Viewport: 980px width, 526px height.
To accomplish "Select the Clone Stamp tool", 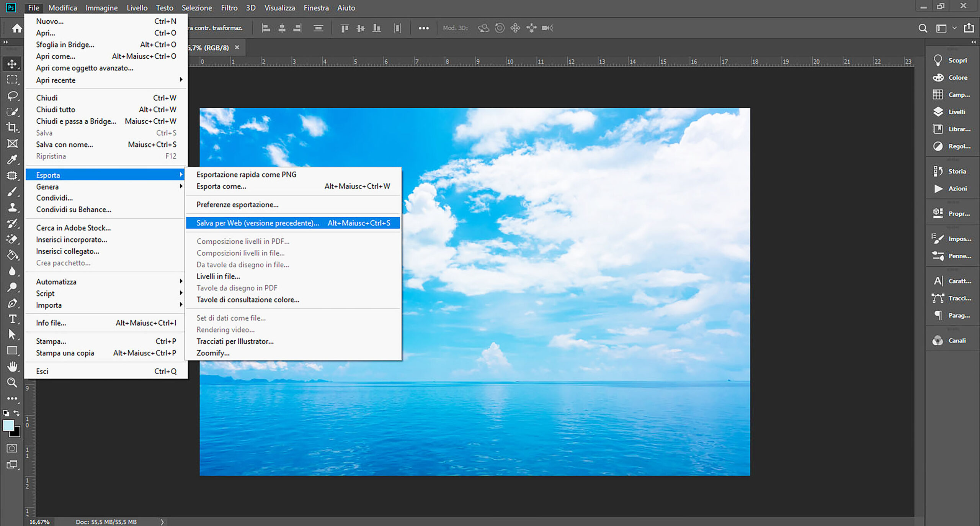I will pos(12,207).
